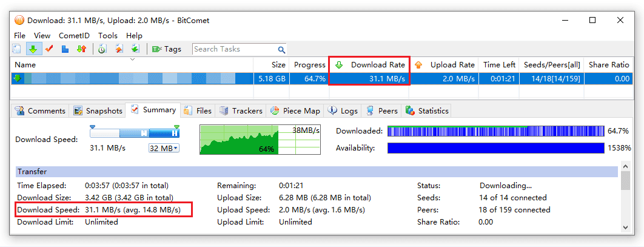644x247 pixels.
Task: Click the blue blocks toolbar filter icon
Action: tap(65, 49)
